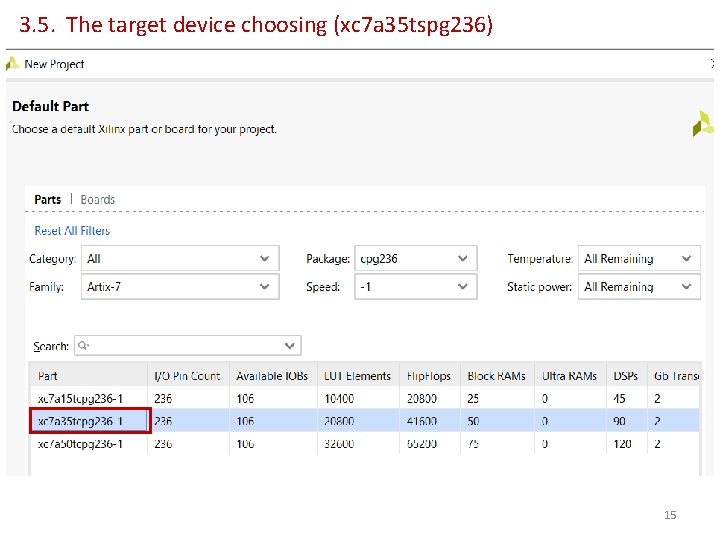Click the magnifier icon in Search box
The height and width of the screenshot is (540, 720).
[83, 345]
